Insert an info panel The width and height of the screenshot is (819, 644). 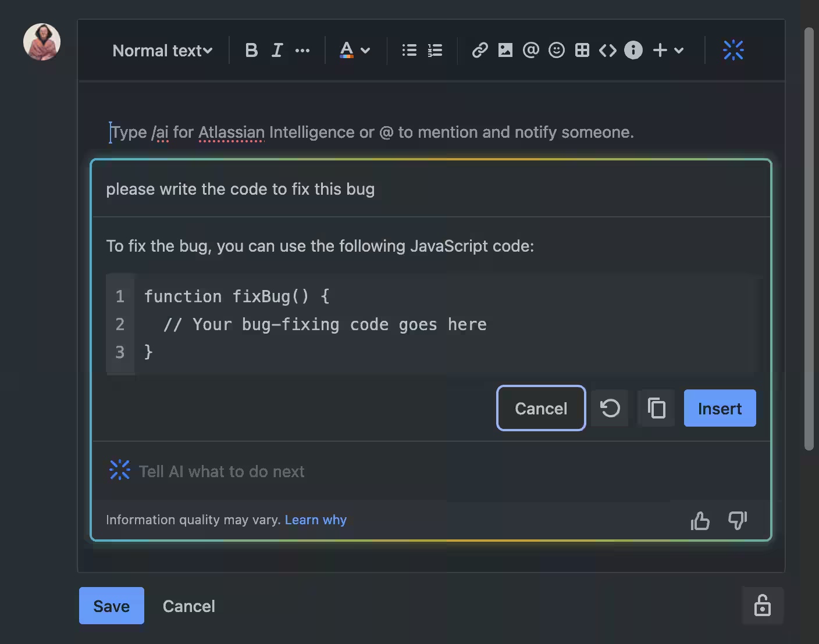[x=633, y=51]
